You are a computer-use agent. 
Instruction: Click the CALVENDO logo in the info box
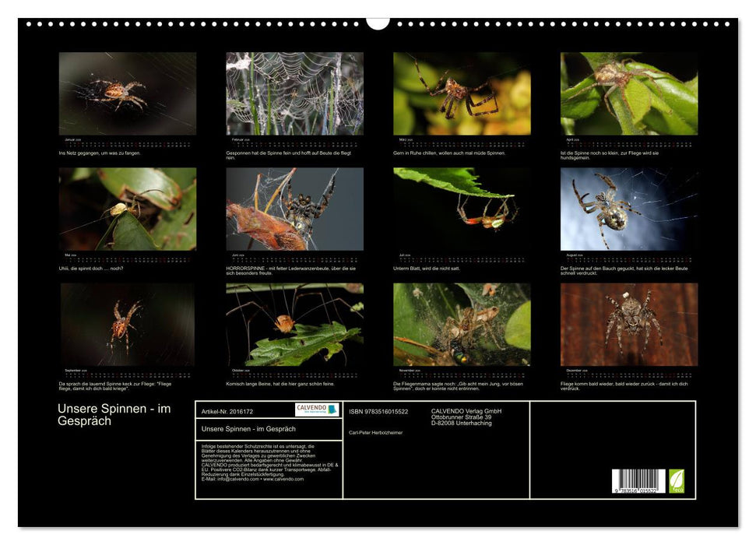(x=317, y=410)
